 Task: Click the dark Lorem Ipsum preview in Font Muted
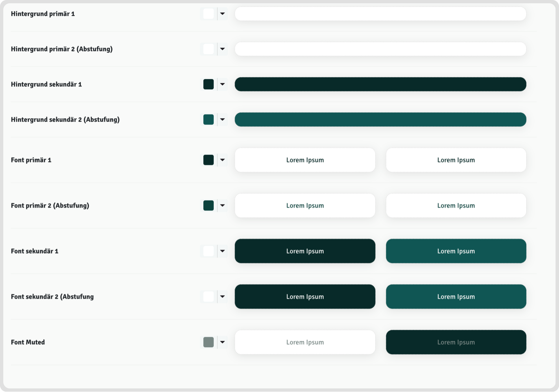tap(456, 342)
